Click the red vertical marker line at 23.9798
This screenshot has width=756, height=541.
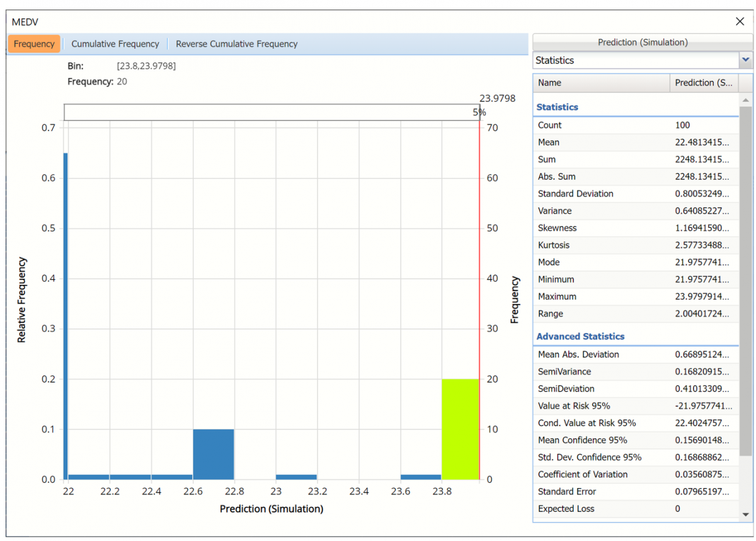(x=479, y=284)
